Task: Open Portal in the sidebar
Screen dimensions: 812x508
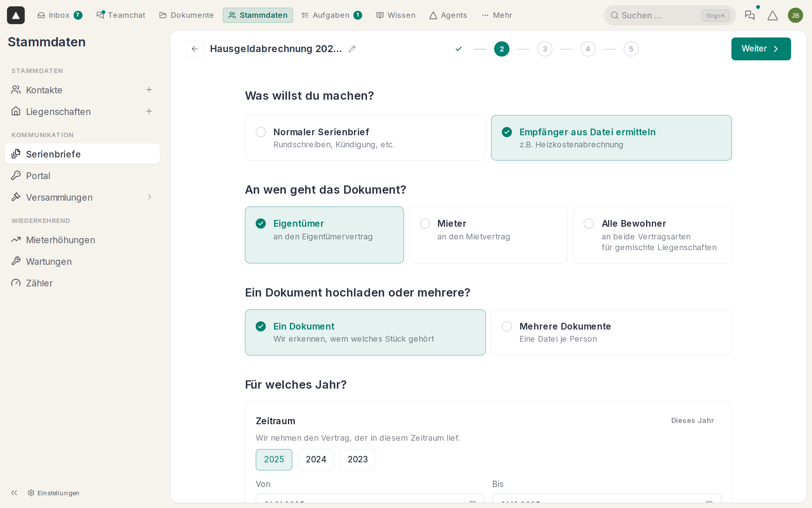Action: pos(82,176)
